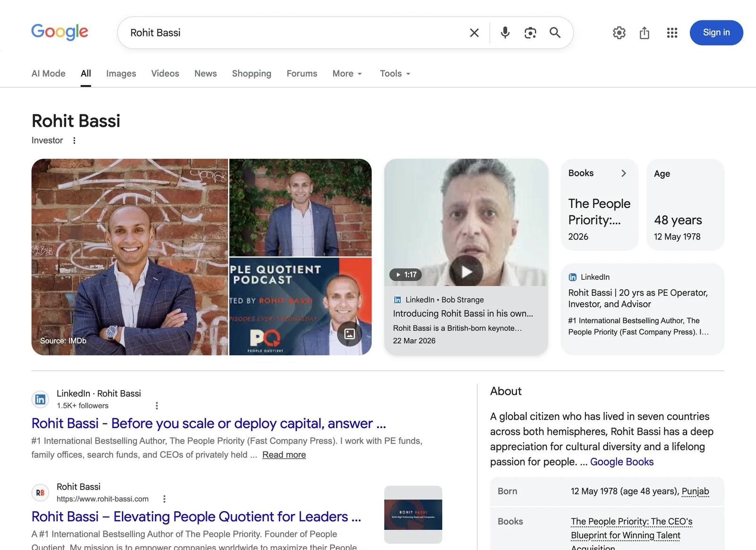Click LinkedIn icon in the knowledge card

click(573, 277)
